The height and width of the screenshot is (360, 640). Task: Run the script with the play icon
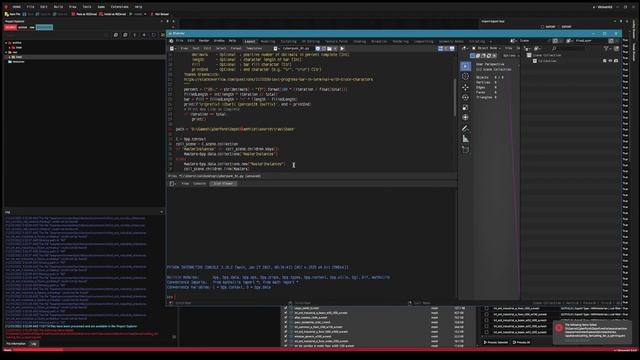pos(342,49)
